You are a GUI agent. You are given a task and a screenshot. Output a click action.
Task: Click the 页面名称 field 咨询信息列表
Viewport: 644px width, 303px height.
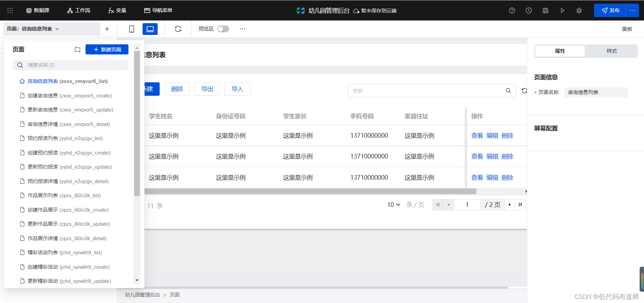pyautogui.click(x=596, y=92)
